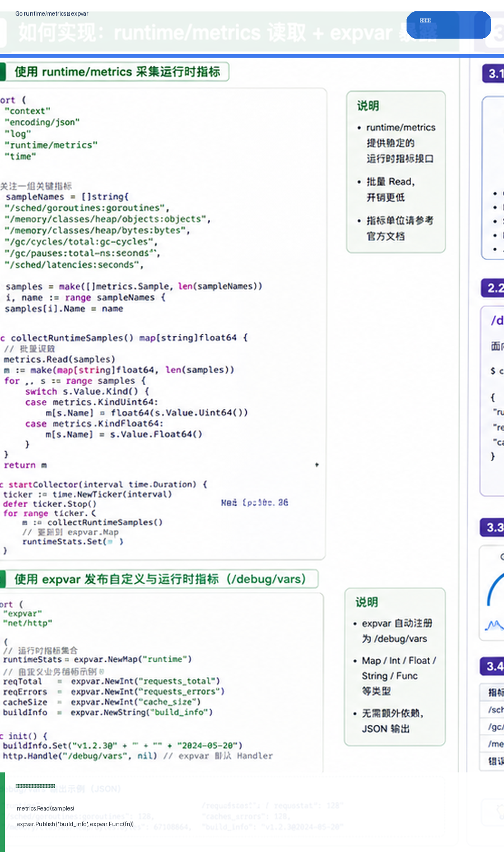
Task: Click metric name '/gc/pauses:total-ns:seconds'
Action: pyautogui.click(x=82, y=253)
